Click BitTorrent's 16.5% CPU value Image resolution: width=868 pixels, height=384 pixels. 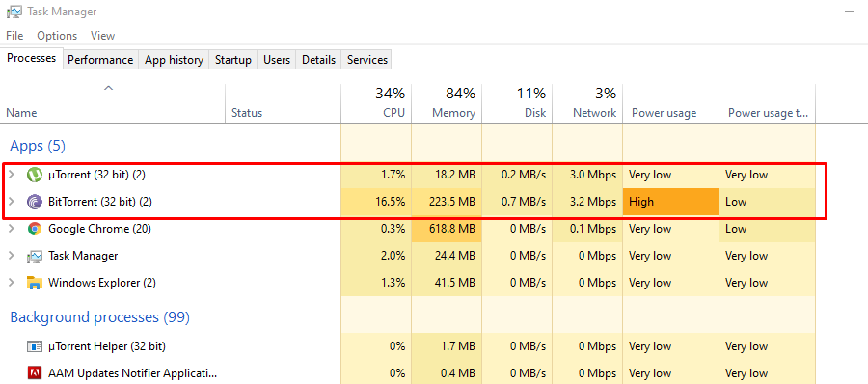pos(392,202)
